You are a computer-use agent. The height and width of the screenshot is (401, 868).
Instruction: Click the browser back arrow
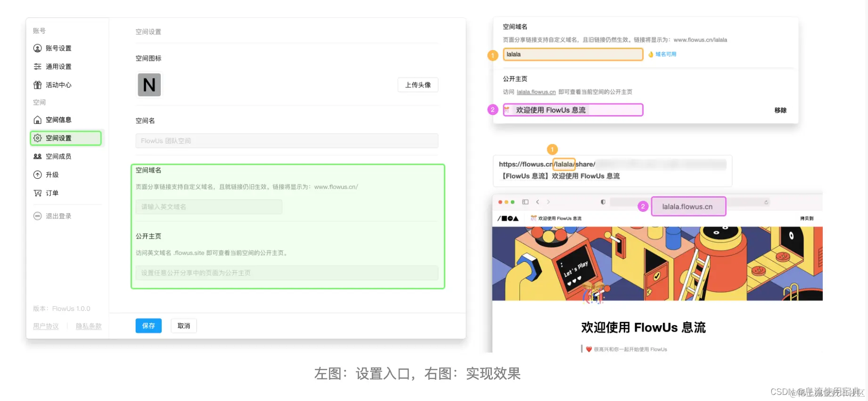click(x=538, y=202)
